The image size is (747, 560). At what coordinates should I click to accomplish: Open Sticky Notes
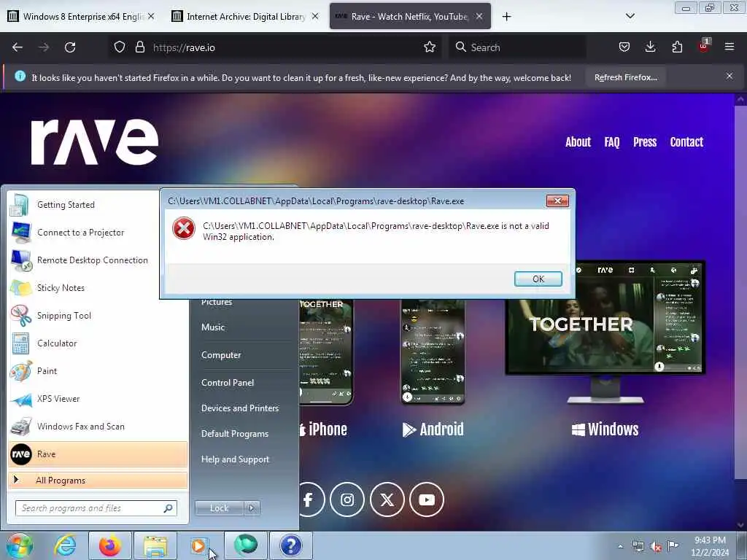coord(98,287)
